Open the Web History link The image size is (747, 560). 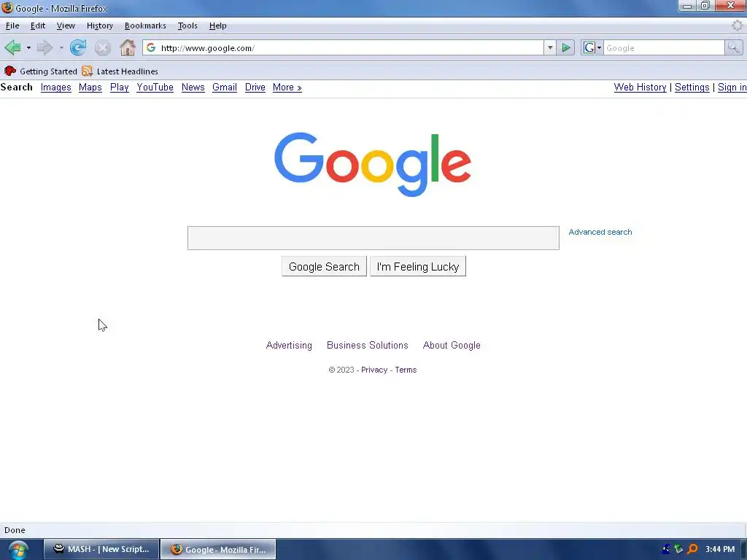[640, 87]
